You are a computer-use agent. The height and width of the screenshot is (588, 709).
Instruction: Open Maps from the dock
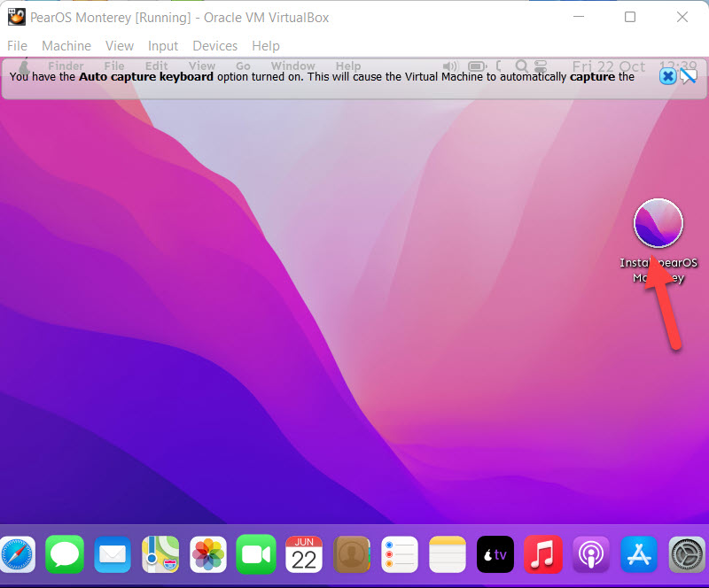click(x=160, y=554)
